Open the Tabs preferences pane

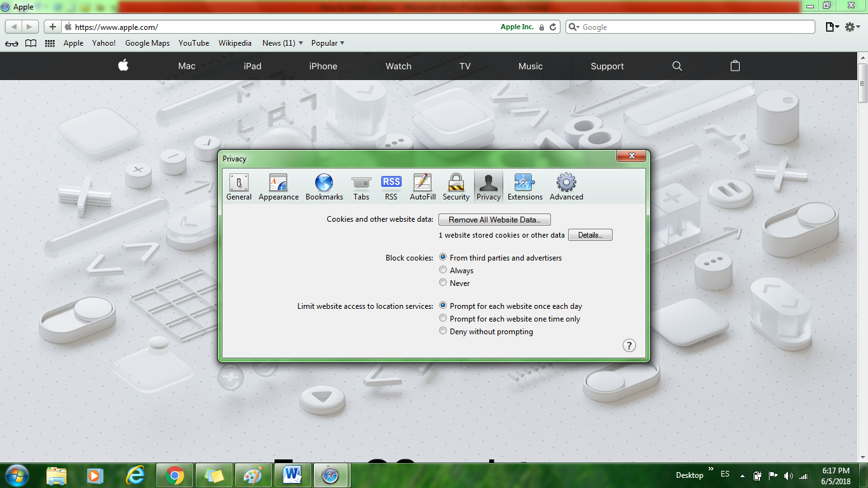[361, 187]
